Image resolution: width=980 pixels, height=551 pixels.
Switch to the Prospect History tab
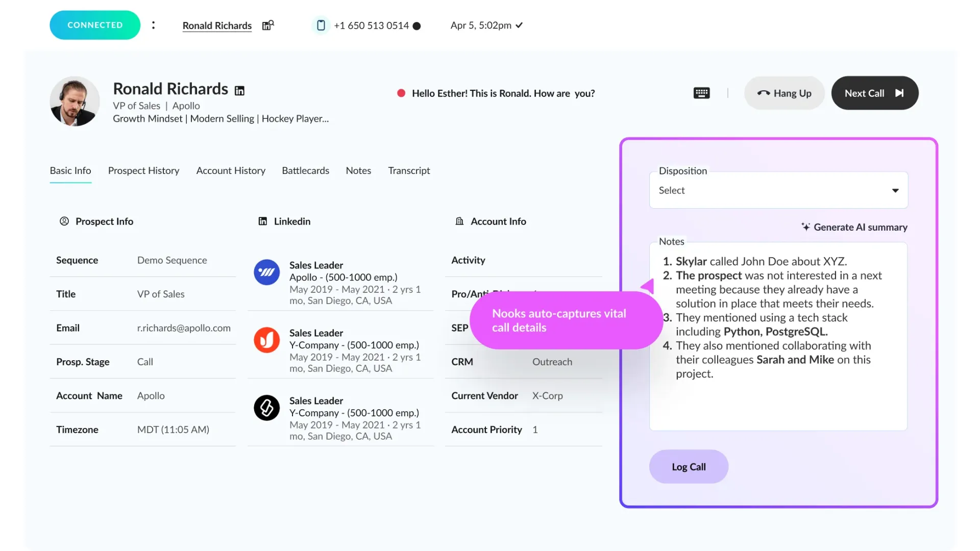[x=143, y=170]
